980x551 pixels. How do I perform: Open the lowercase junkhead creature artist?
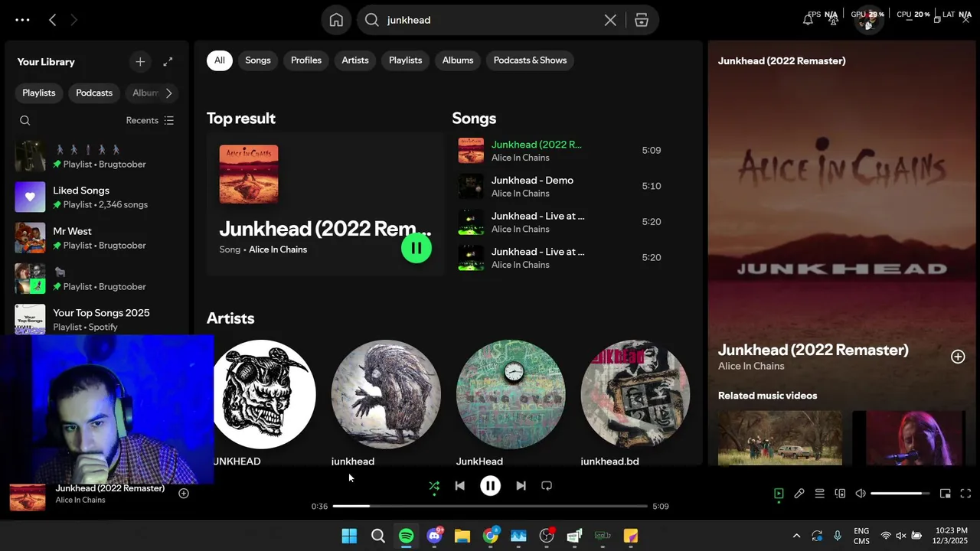coord(386,394)
